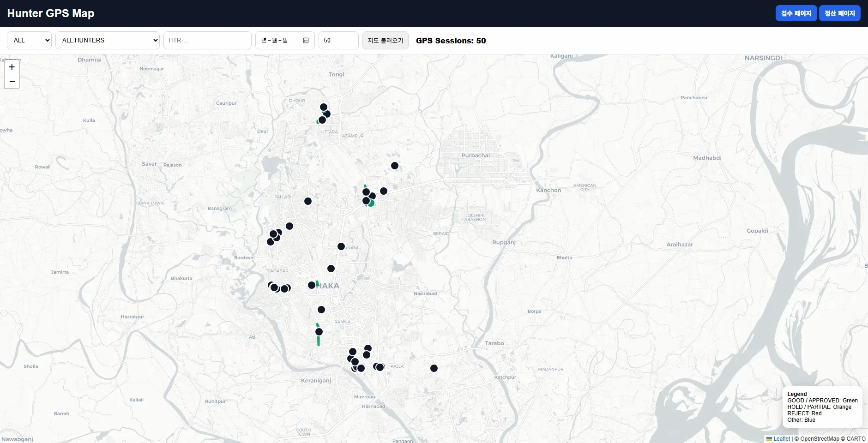This screenshot has height=443, width=868.
Task: Select the GPS marker near PALLABI label
Action: 308,201
